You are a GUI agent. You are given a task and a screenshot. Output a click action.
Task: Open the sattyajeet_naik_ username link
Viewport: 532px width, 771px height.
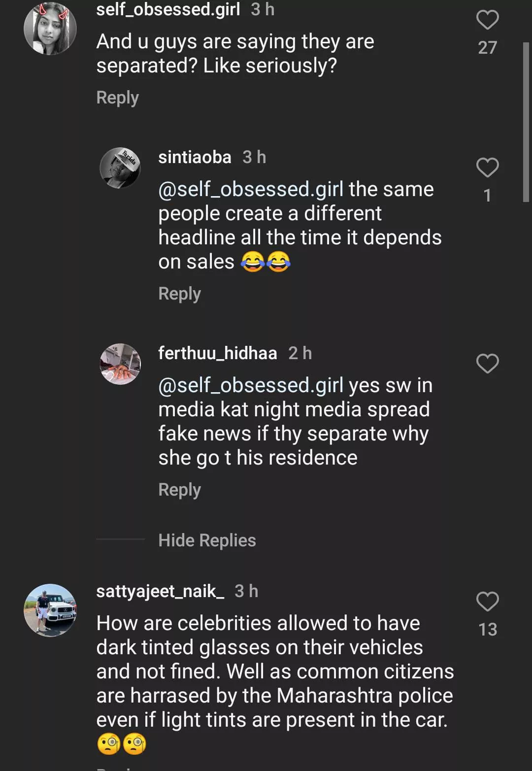(x=160, y=591)
